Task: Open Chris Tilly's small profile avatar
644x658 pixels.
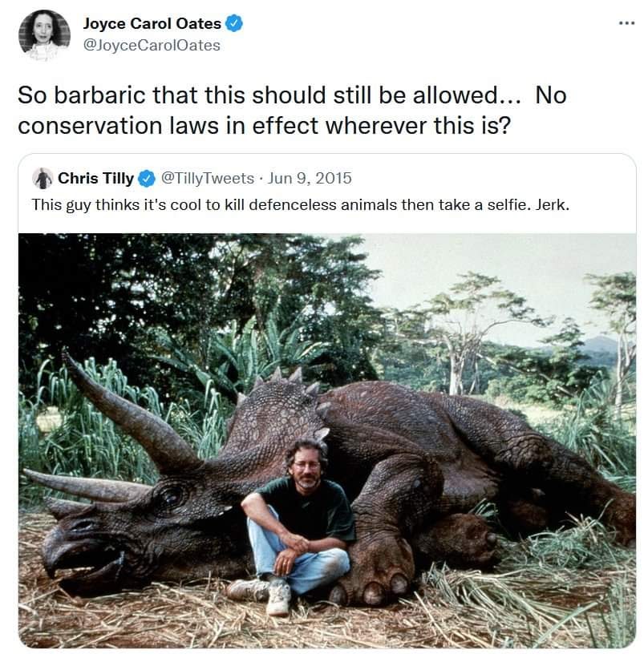Action: 43,179
